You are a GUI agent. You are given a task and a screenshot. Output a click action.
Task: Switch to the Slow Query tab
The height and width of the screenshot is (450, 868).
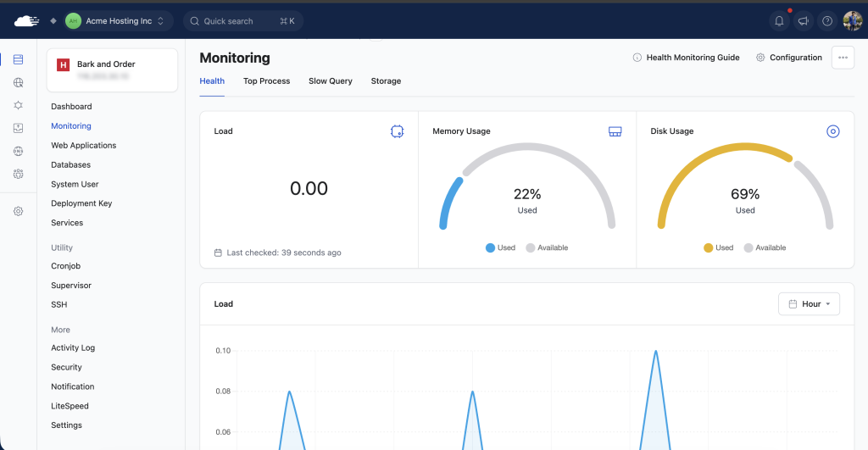point(331,81)
